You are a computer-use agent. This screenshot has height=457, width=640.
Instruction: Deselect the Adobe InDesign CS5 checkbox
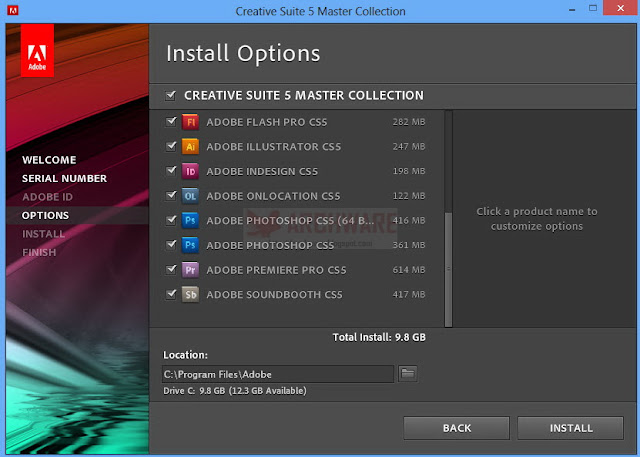[171, 171]
